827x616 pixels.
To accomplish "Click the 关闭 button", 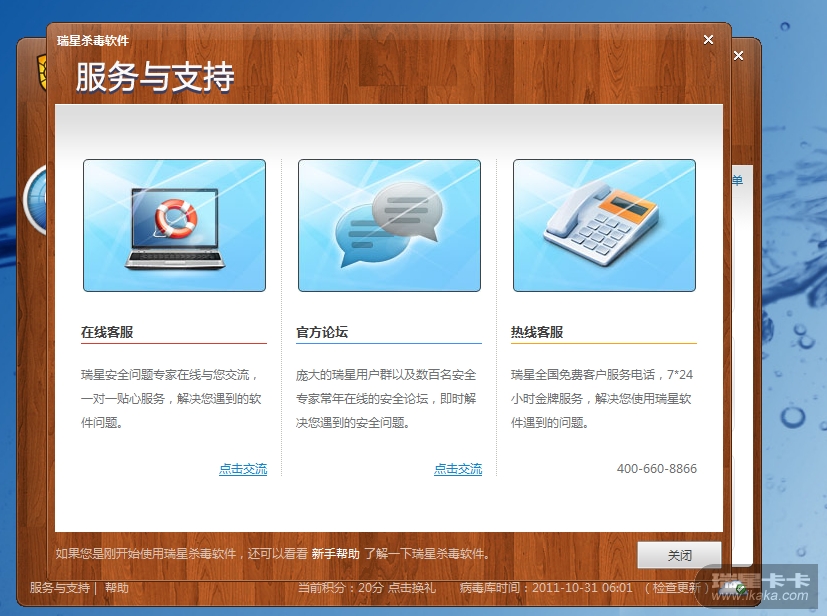I will pyautogui.click(x=679, y=555).
